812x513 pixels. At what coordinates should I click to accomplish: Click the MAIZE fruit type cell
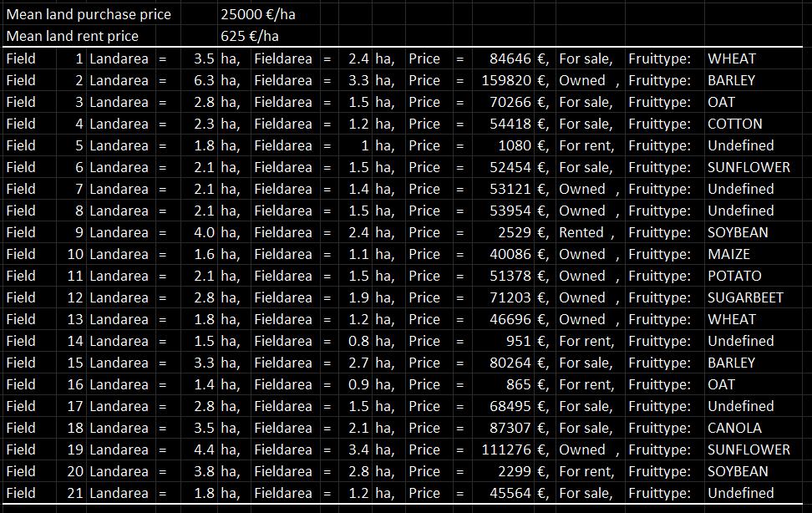pyautogui.click(x=728, y=254)
